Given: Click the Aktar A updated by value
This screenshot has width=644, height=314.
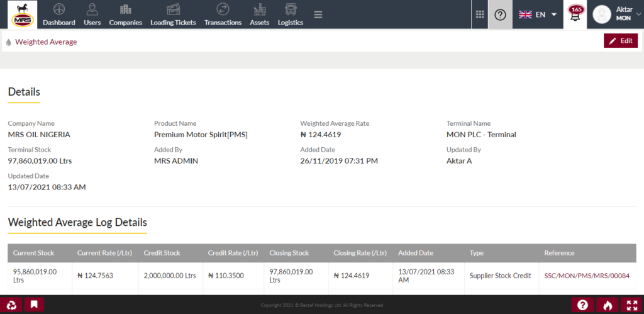Looking at the screenshot, I should point(459,160).
